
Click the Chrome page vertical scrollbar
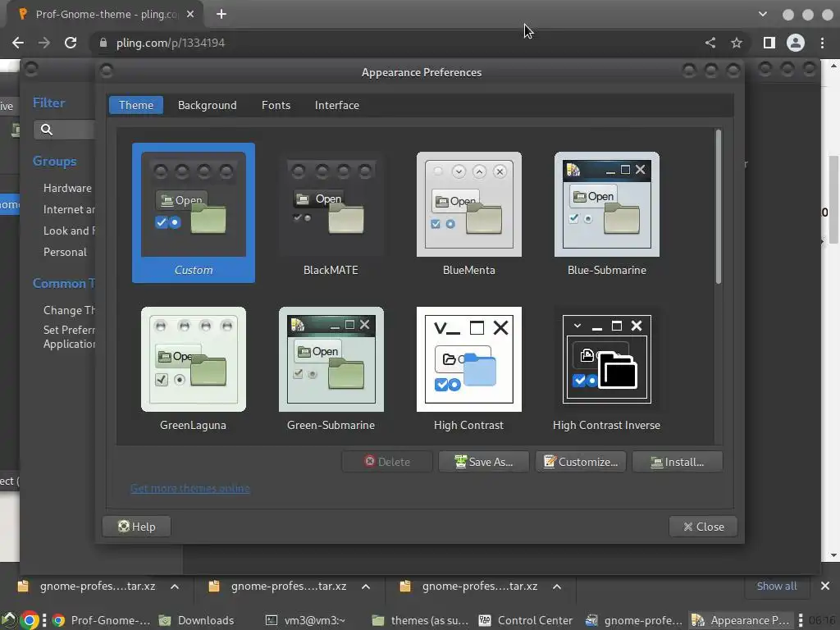833,199
